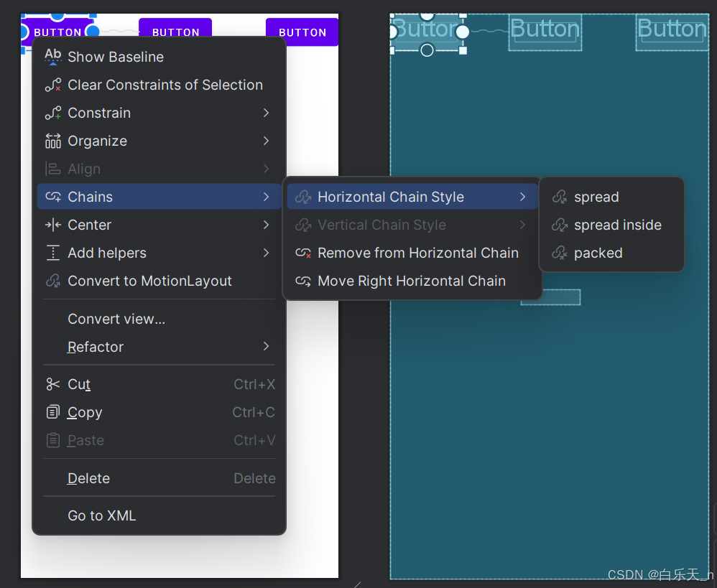717x588 pixels.
Task: Open the Constrain menu entry
Action: click(x=159, y=113)
